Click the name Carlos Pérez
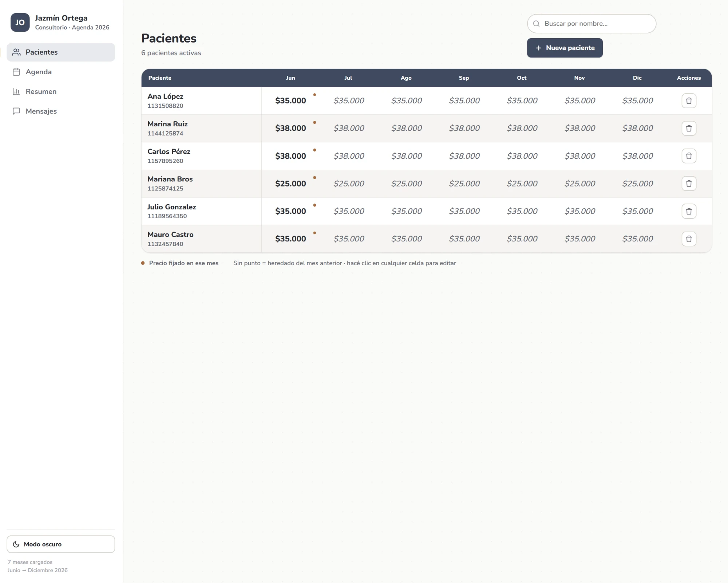This screenshot has height=583, width=728. click(x=169, y=151)
